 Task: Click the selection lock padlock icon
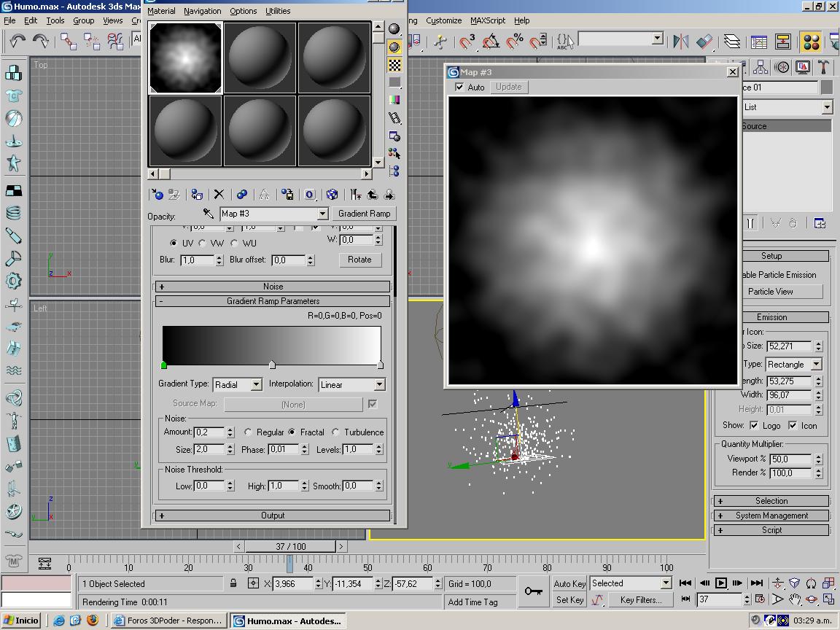[x=233, y=583]
